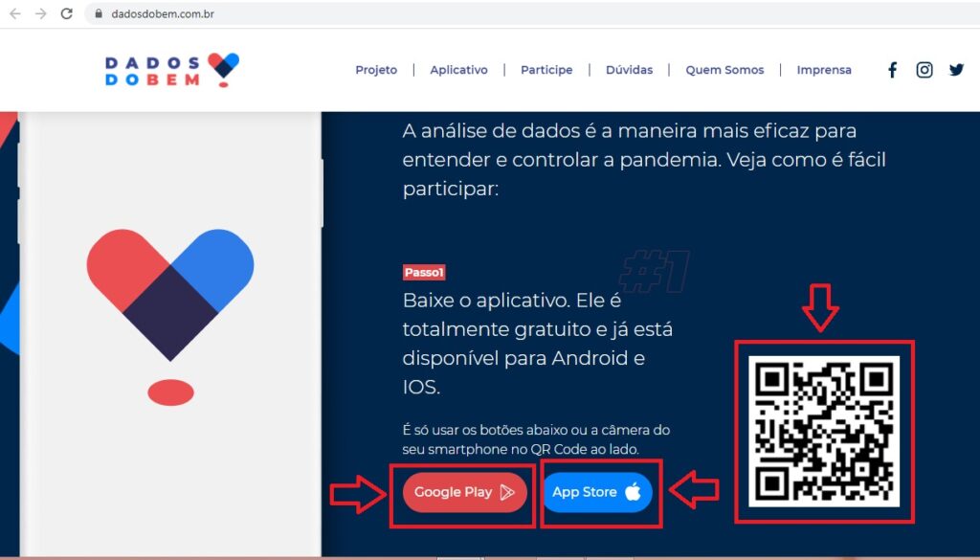The image size is (980, 560).
Task: Click the browser back arrow
Action: [15, 13]
